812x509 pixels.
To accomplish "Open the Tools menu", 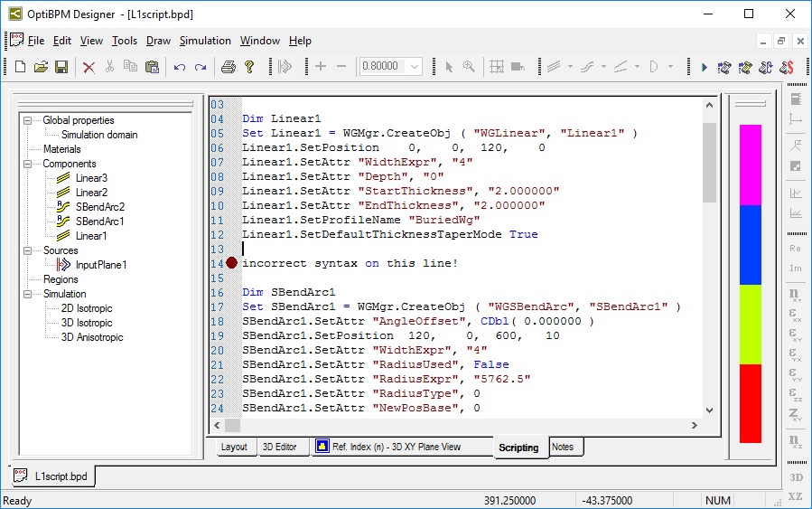I will tap(125, 41).
